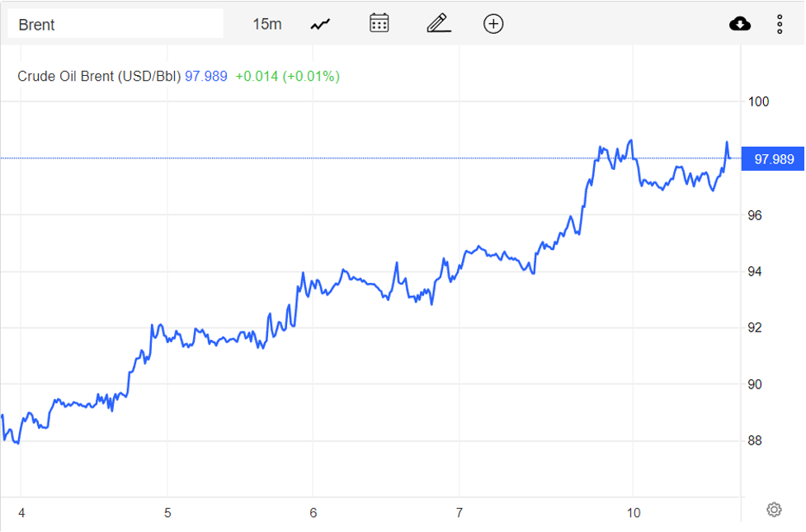This screenshot has width=806, height=532.
Task: Select date 6 on the time axis
Action: 313,513
